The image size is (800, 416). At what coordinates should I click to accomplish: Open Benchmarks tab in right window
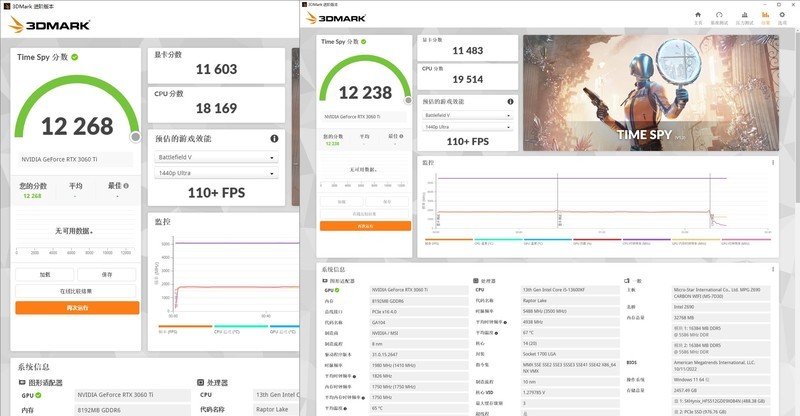click(x=719, y=18)
